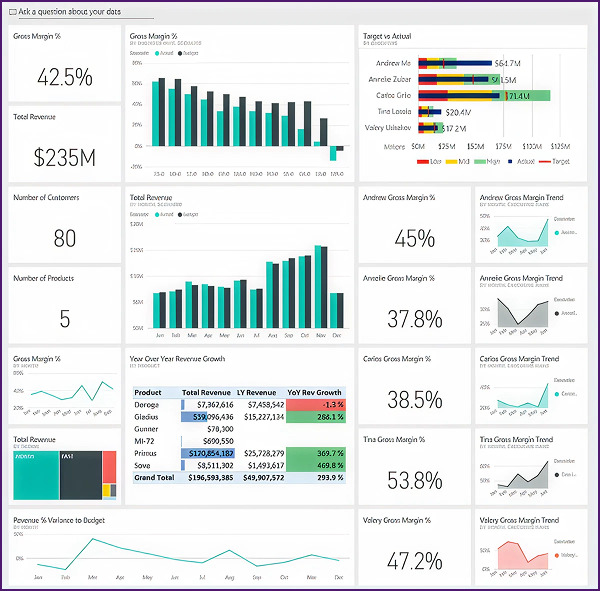Select the large teal block in Total Revenue treemap
The height and width of the screenshot is (591, 600).
click(36, 475)
